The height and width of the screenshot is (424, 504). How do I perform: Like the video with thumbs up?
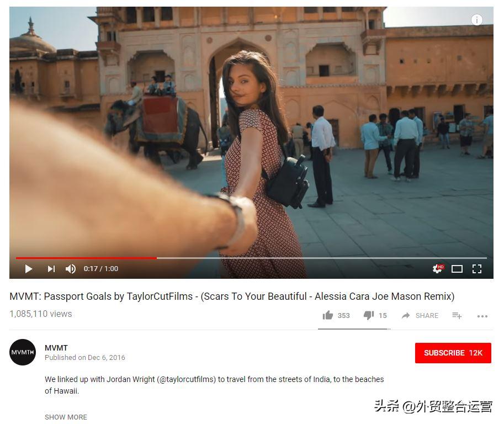pyautogui.click(x=328, y=315)
